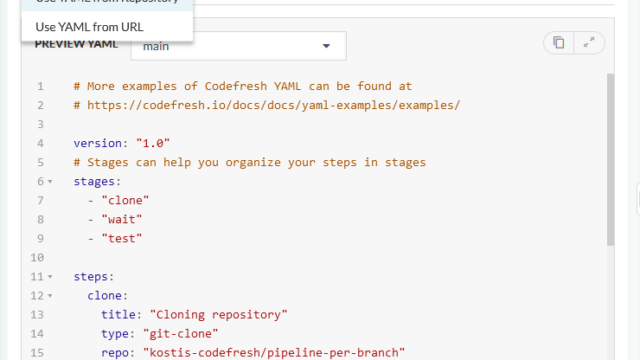The height and width of the screenshot is (360, 640).
Task: Open the main branch dropdown
Action: (x=238, y=46)
